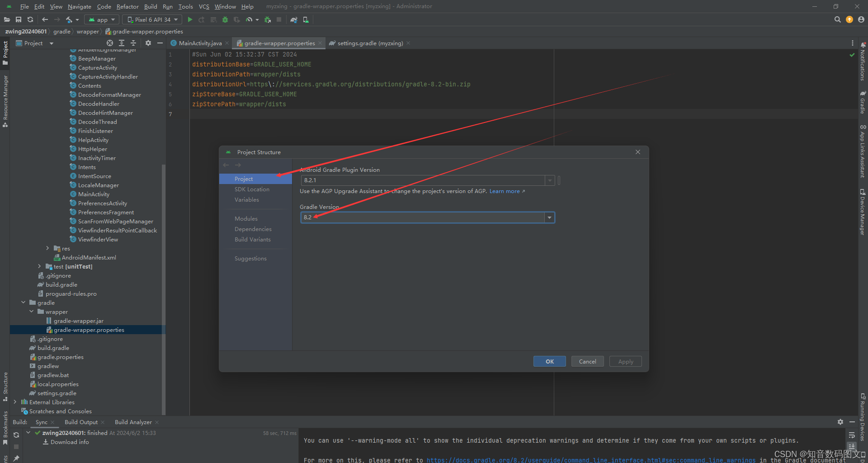
Task: Toggle the Device Manager side panel
Action: tap(863, 213)
